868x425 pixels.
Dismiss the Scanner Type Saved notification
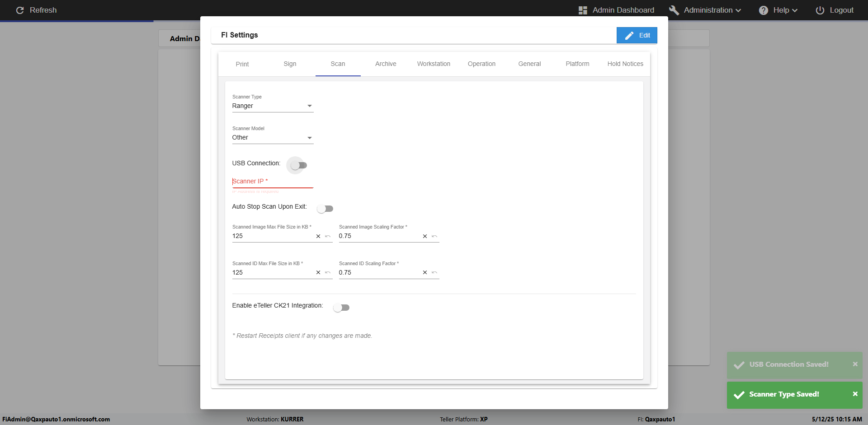pos(855,394)
